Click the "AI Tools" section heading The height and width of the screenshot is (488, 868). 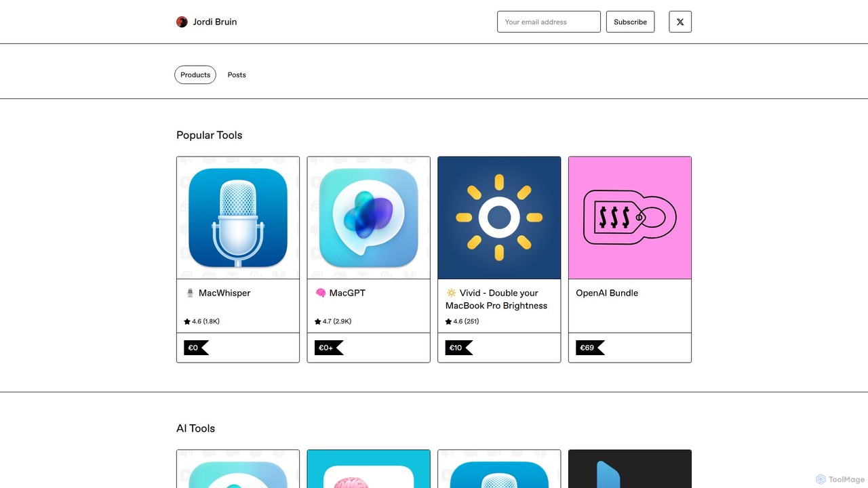[195, 428]
